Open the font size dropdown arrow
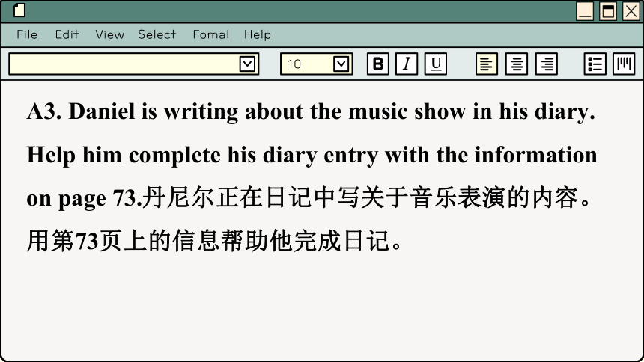This screenshot has width=644, height=362. point(341,64)
